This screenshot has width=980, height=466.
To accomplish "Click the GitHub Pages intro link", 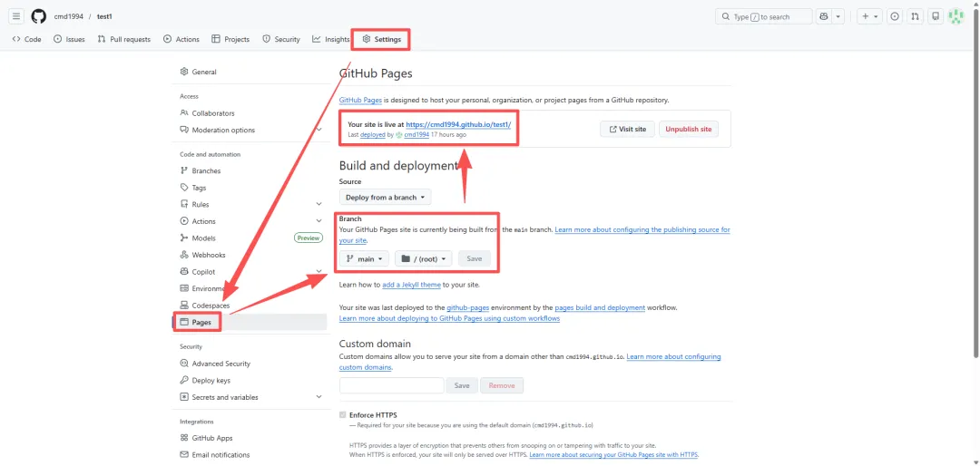I will point(360,100).
